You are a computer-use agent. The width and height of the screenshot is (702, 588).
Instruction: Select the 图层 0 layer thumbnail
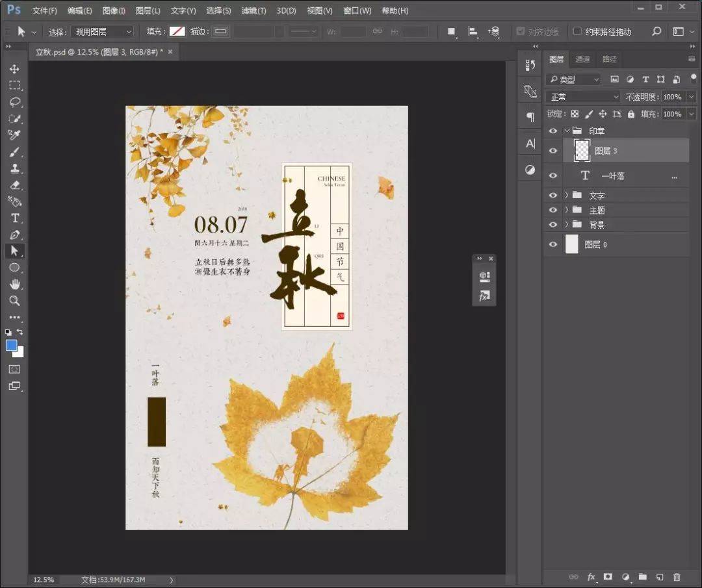pyautogui.click(x=572, y=244)
